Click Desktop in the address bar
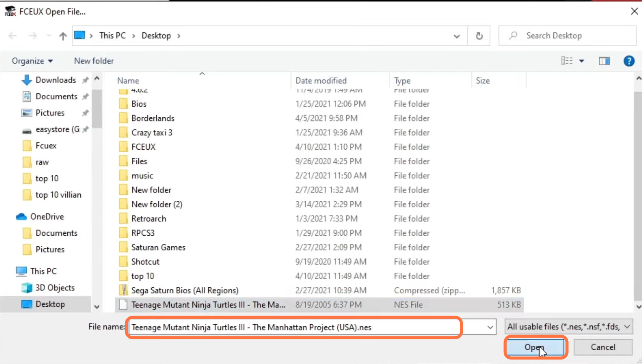Viewport: 642px width, 364px height. [156, 36]
